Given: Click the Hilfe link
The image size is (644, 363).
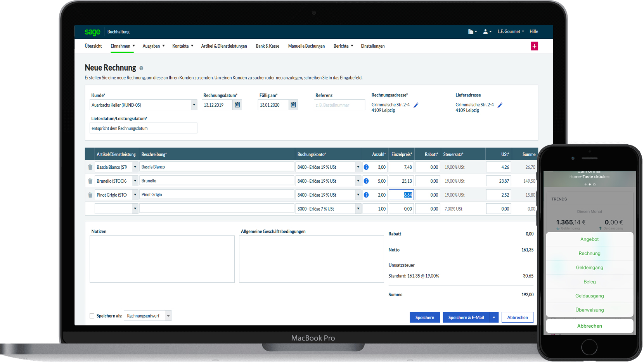Looking at the screenshot, I should pyautogui.click(x=534, y=32).
